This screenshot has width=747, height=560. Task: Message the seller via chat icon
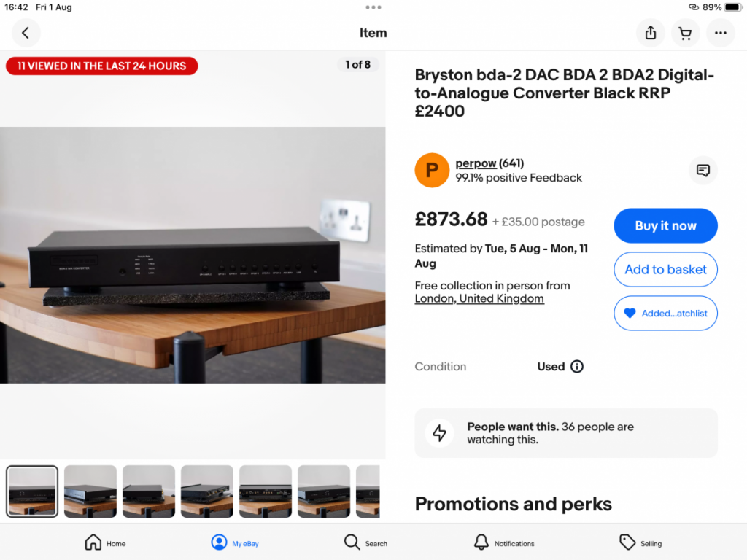click(x=703, y=170)
